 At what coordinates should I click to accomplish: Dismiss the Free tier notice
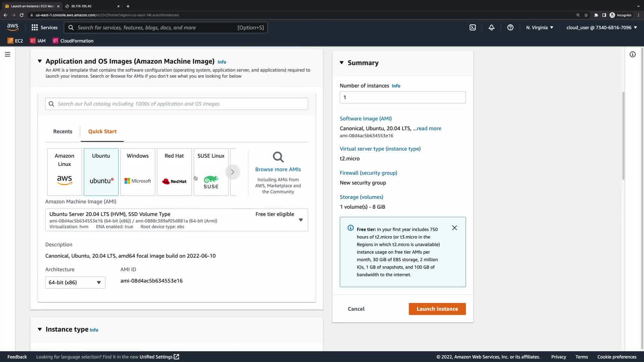tap(454, 228)
